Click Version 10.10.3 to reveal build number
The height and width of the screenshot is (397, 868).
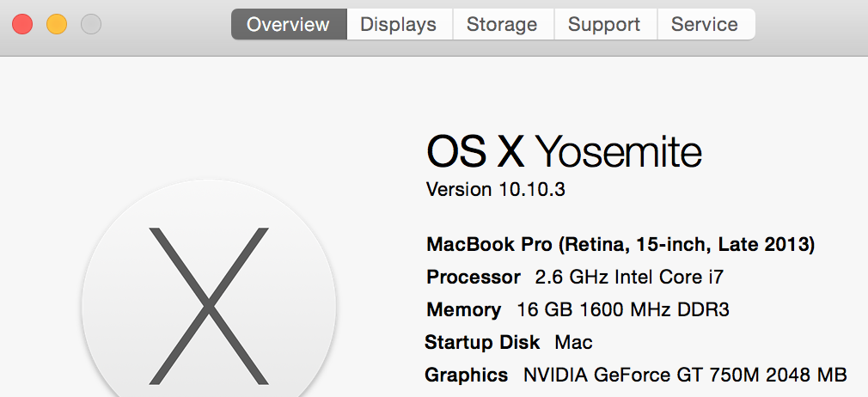pyautogui.click(x=496, y=189)
